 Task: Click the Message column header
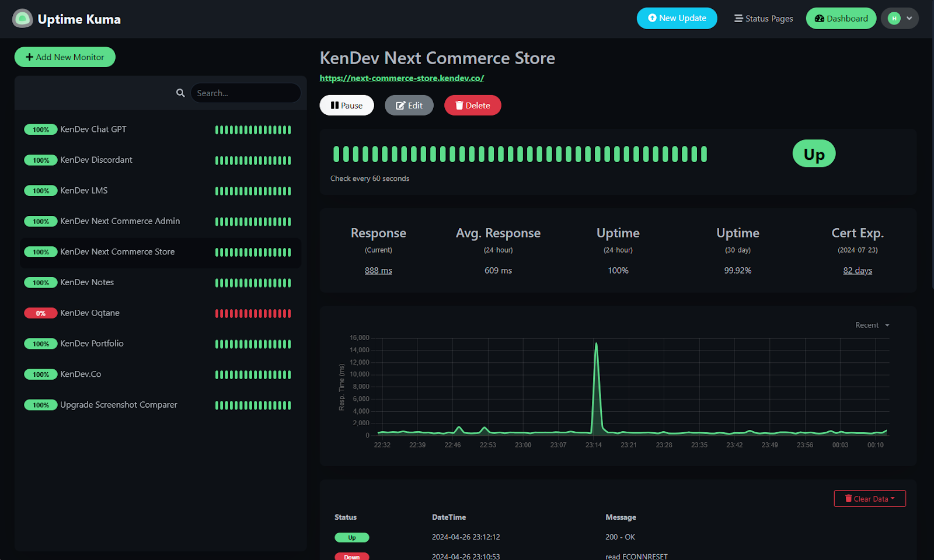[621, 517]
